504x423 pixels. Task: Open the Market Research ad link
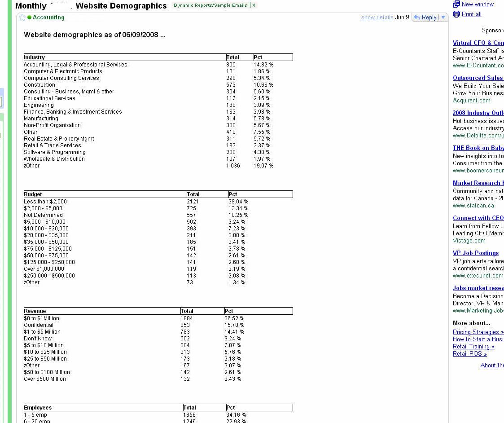[478, 183]
